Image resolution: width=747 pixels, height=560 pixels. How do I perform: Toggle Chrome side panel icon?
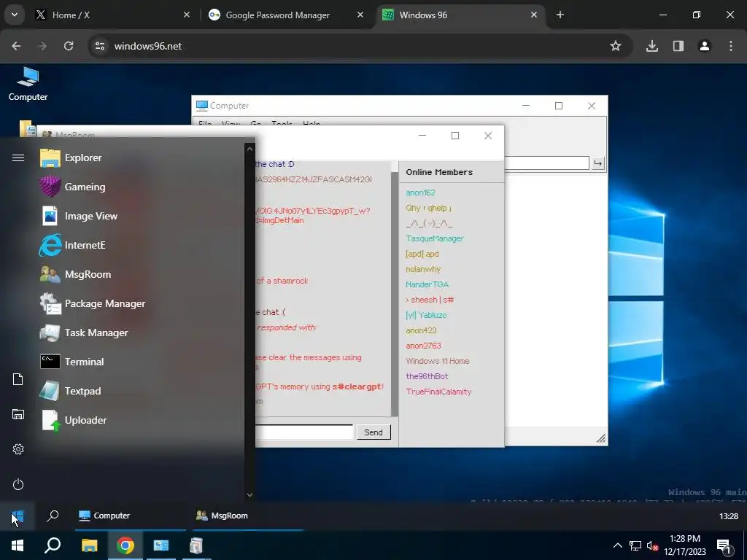pos(678,46)
